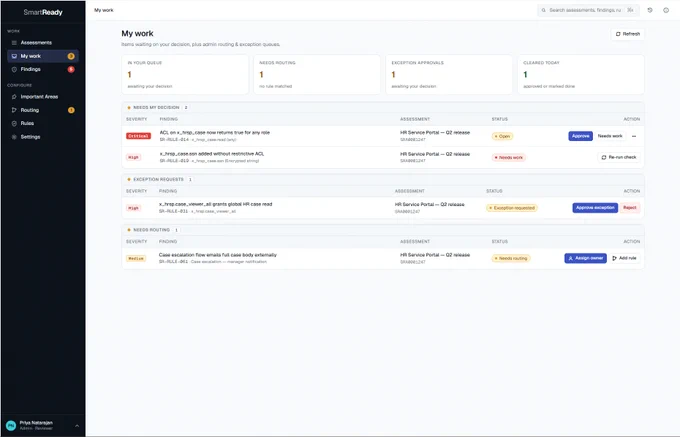
Task: Go to Important Areas configuration
Action: tap(42, 97)
